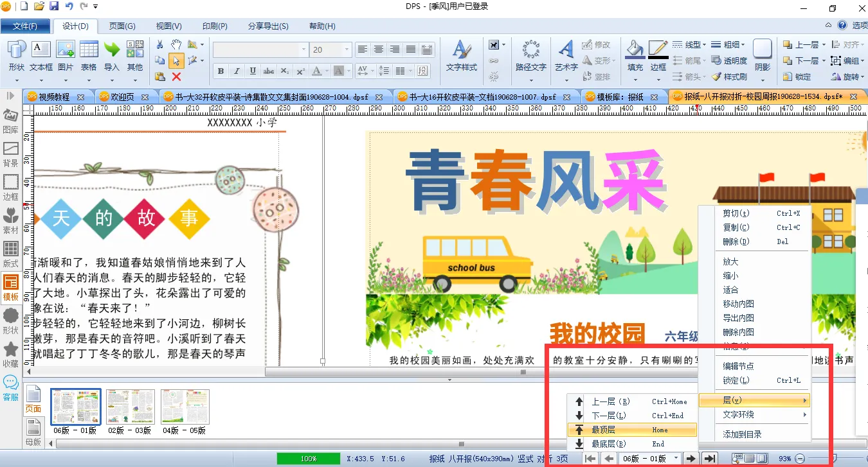Insert a table with 表格 icon
The height and width of the screenshot is (467, 868).
89,56
